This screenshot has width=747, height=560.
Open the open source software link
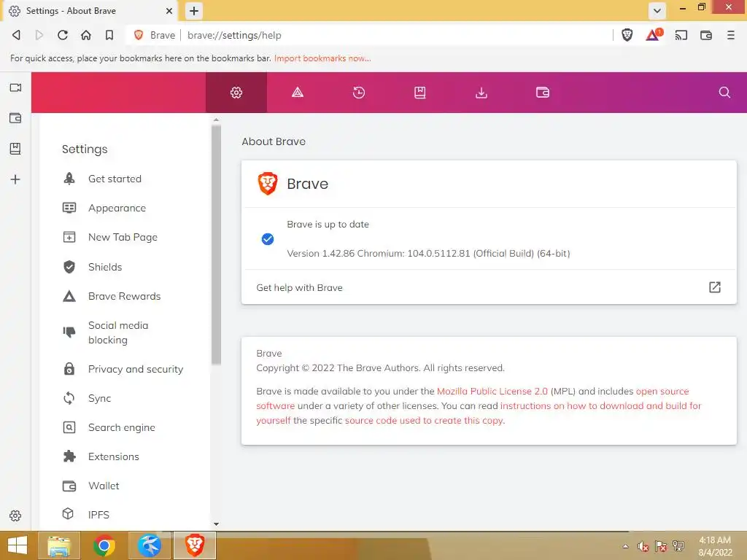(x=662, y=391)
